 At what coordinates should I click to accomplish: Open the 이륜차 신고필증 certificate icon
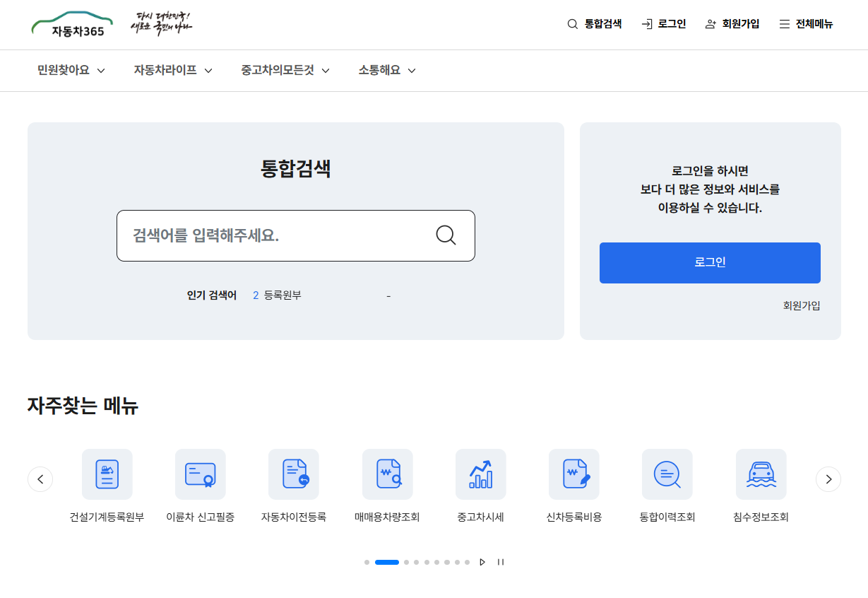(201, 474)
